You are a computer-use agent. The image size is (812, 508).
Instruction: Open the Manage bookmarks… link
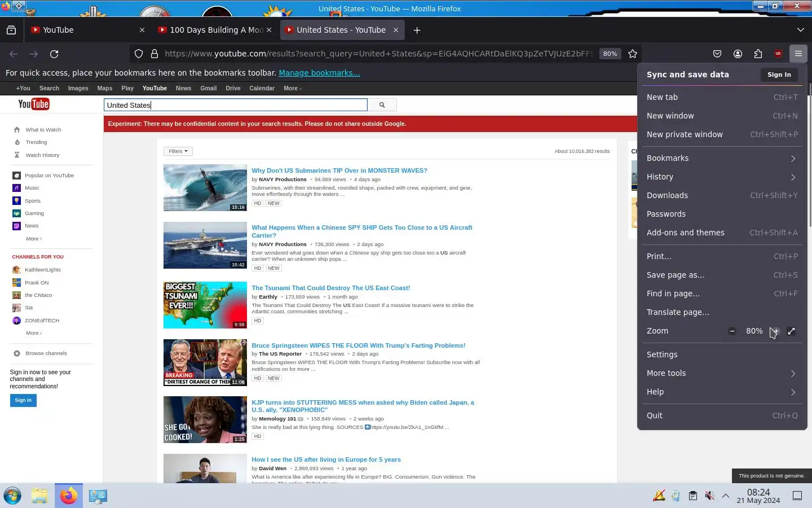(x=319, y=73)
